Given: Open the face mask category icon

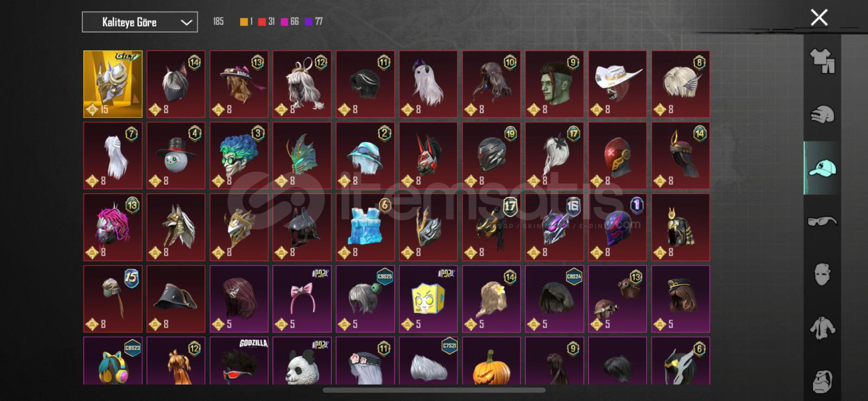Looking at the screenshot, I should point(822,275).
